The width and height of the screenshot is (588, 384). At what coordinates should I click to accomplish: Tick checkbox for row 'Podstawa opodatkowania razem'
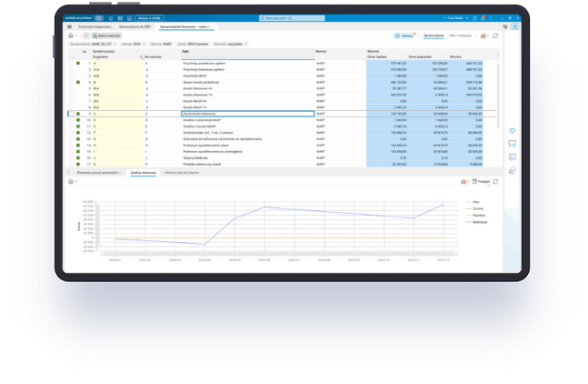pos(71,146)
